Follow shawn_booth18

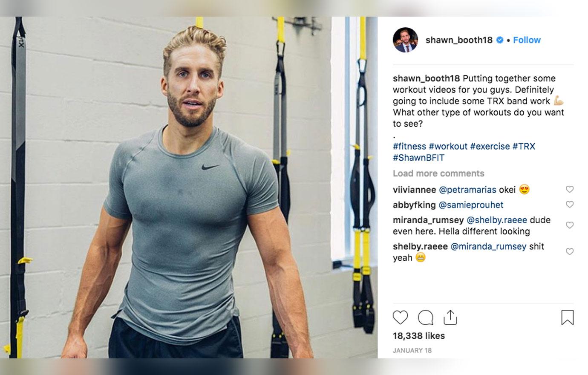527,40
